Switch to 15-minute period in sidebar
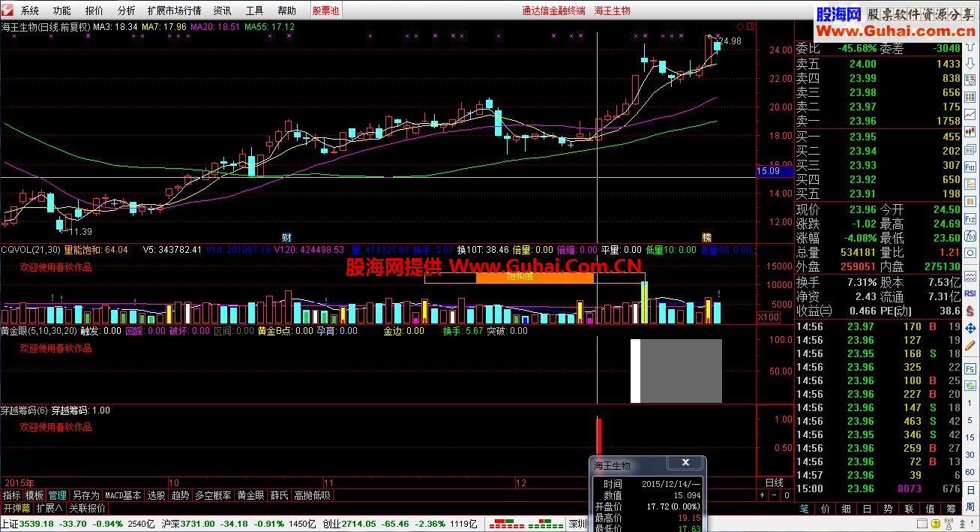This screenshot has height=532, width=980. click(970, 437)
